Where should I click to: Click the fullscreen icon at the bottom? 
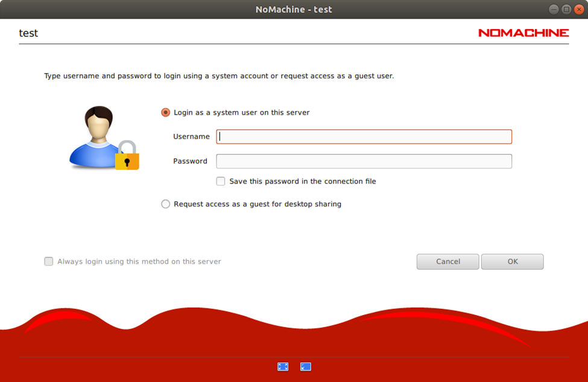283,367
